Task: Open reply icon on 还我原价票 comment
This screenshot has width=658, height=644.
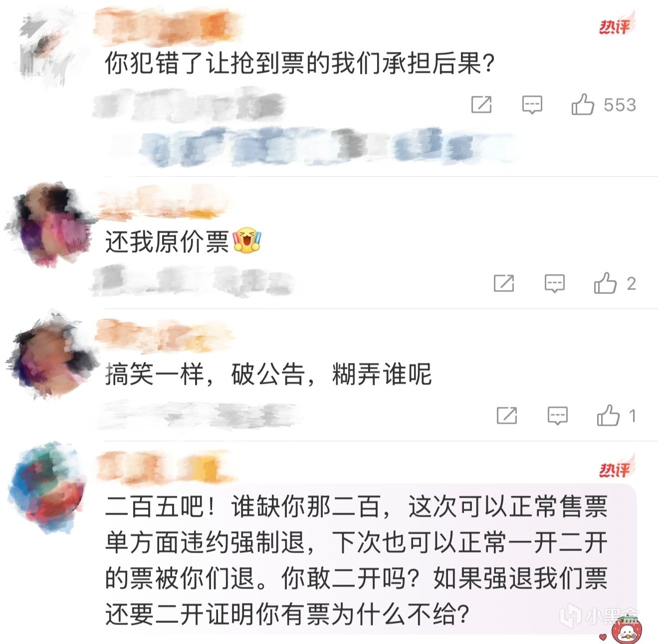Action: pyautogui.click(x=554, y=284)
